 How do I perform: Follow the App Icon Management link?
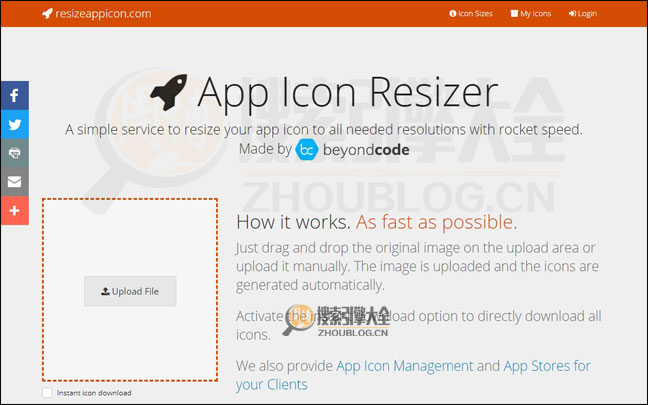point(405,366)
